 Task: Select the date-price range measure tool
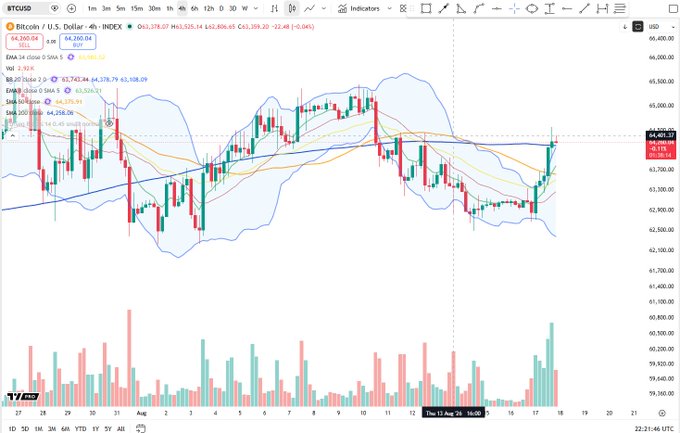click(x=602, y=8)
